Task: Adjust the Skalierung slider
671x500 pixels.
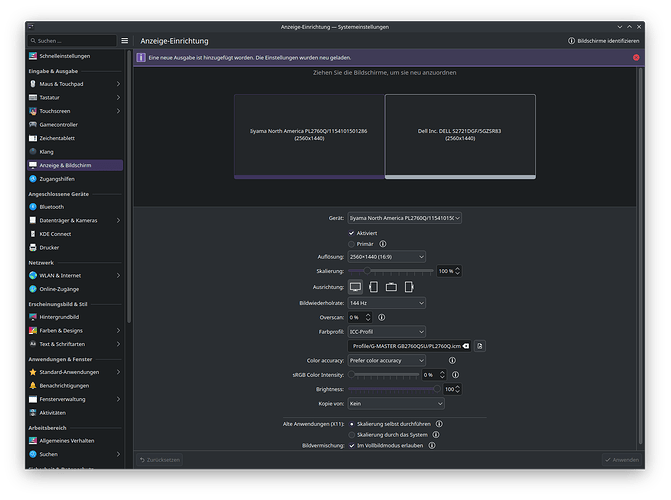Action: tap(391, 271)
